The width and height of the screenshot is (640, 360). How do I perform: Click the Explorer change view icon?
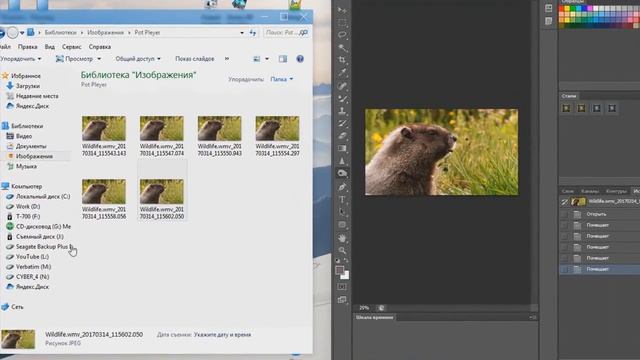tap(256, 59)
